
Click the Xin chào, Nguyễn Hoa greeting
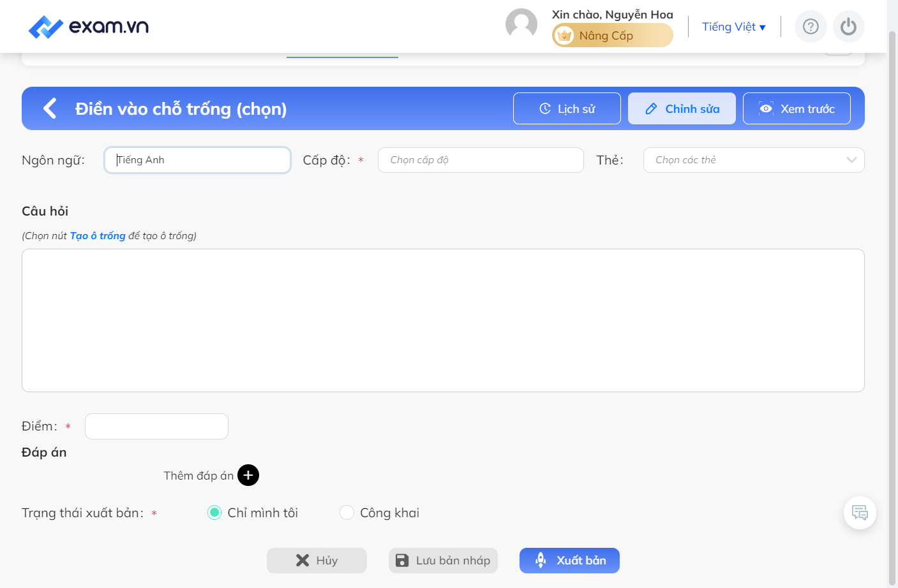click(612, 14)
